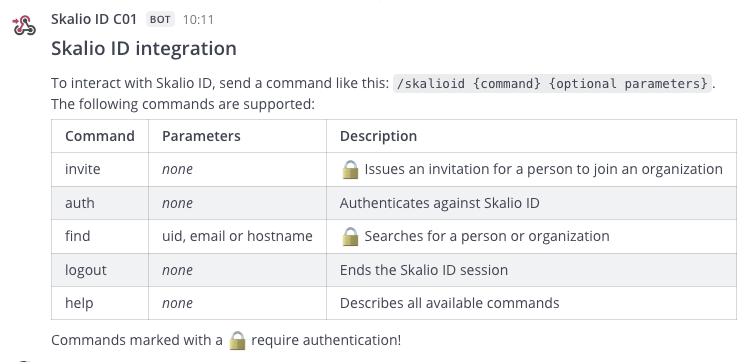Click the Command column header

100,136
